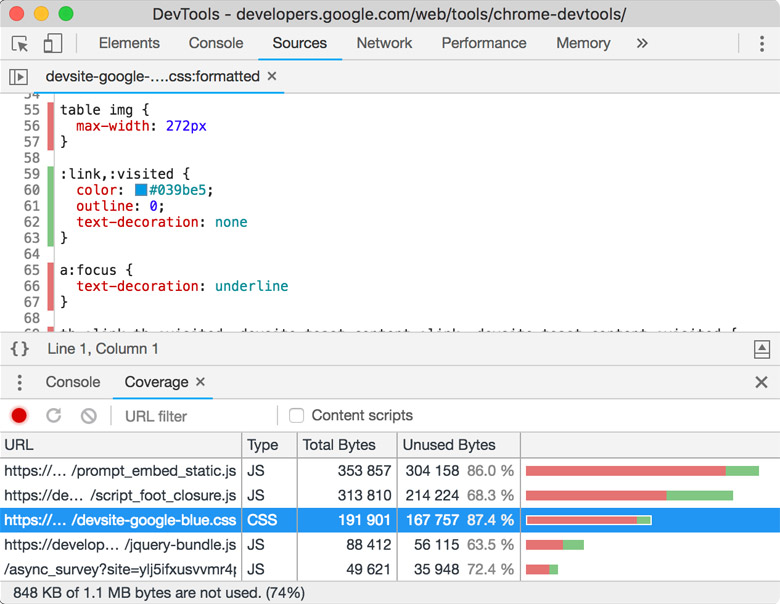Click the pretty print braces icon
This screenshot has width=780, height=604.
[19, 349]
